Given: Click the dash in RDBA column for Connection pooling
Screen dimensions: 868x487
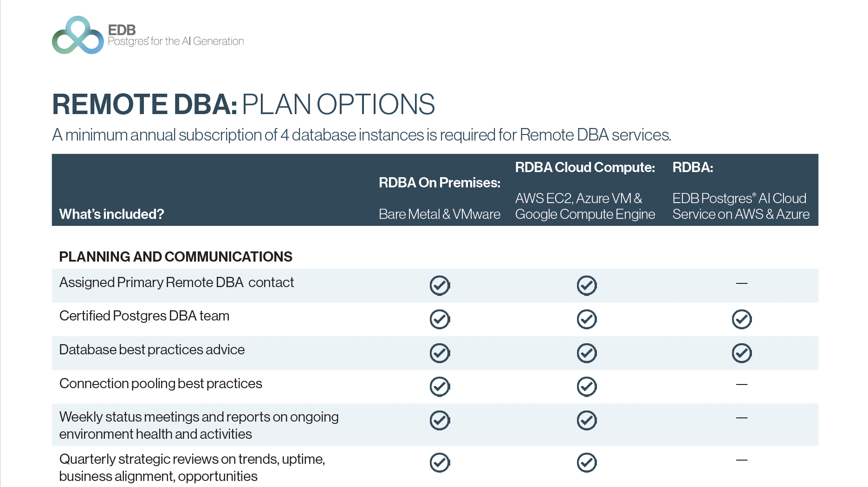Looking at the screenshot, I should coord(742,384).
